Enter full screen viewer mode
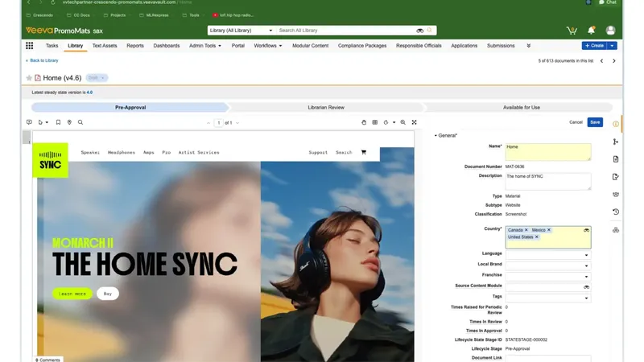This screenshot has width=644, height=362. tap(414, 122)
